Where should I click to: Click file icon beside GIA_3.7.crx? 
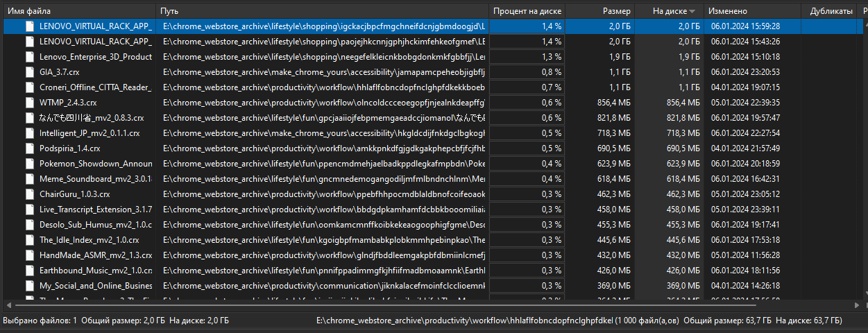(x=29, y=72)
